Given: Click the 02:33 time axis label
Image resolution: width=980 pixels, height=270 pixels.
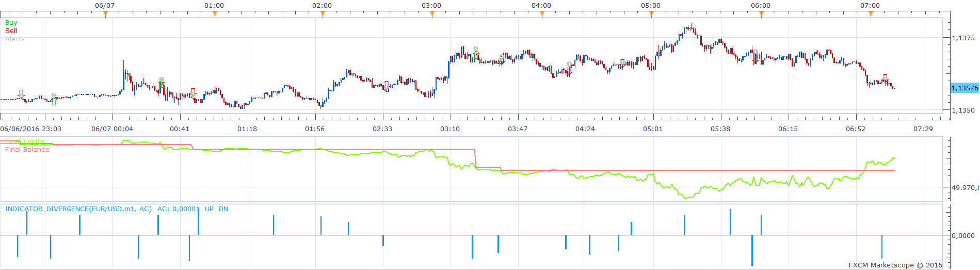Looking at the screenshot, I should pos(382,129).
